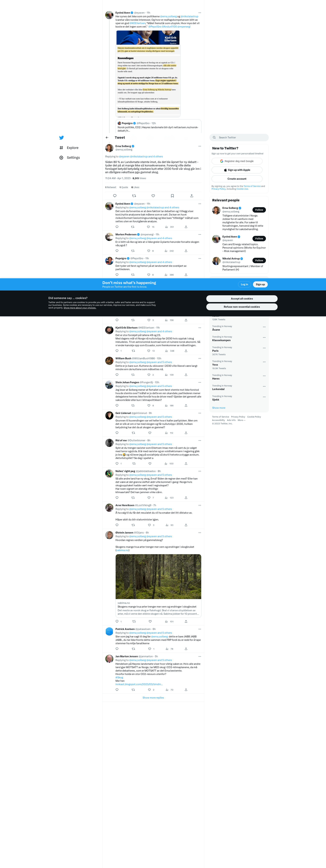
Task: Open more options on Geir Lislerud's reply
Action: (x=200, y=413)
